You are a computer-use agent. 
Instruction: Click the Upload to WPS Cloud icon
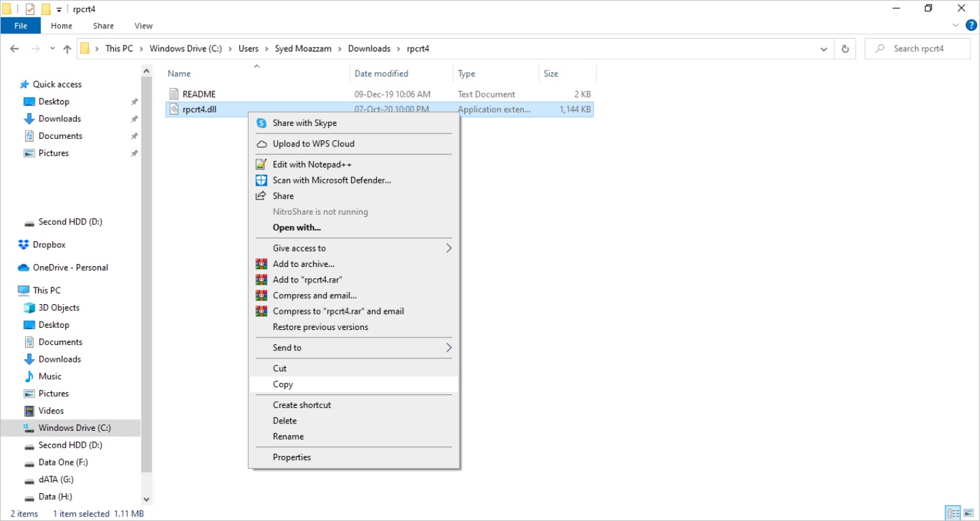[261, 144]
